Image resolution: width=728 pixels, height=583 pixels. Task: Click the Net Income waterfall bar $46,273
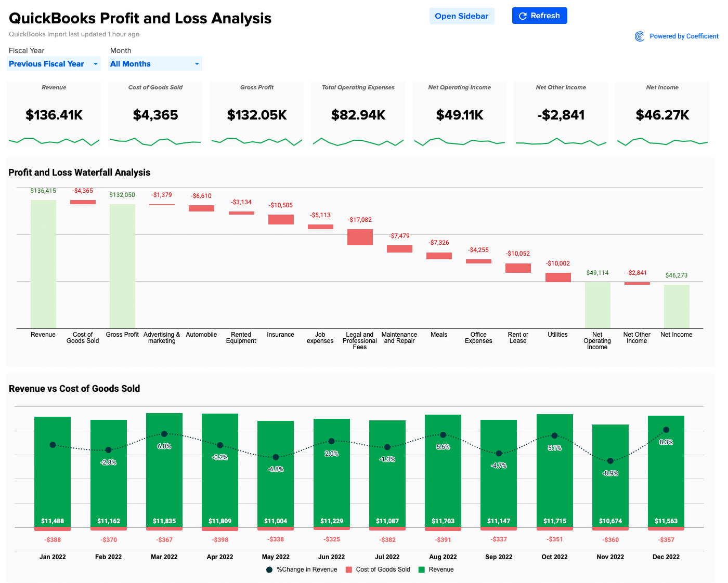[677, 307]
